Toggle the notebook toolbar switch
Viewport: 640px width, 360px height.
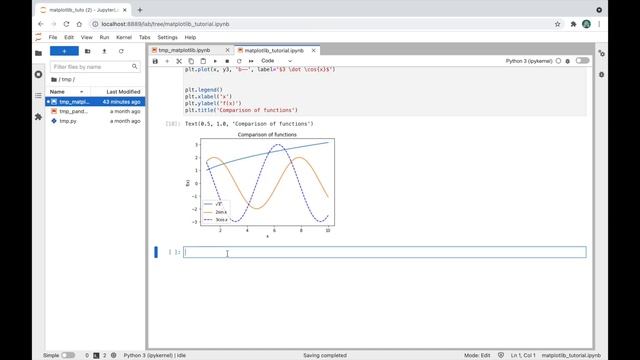[x=582, y=61]
